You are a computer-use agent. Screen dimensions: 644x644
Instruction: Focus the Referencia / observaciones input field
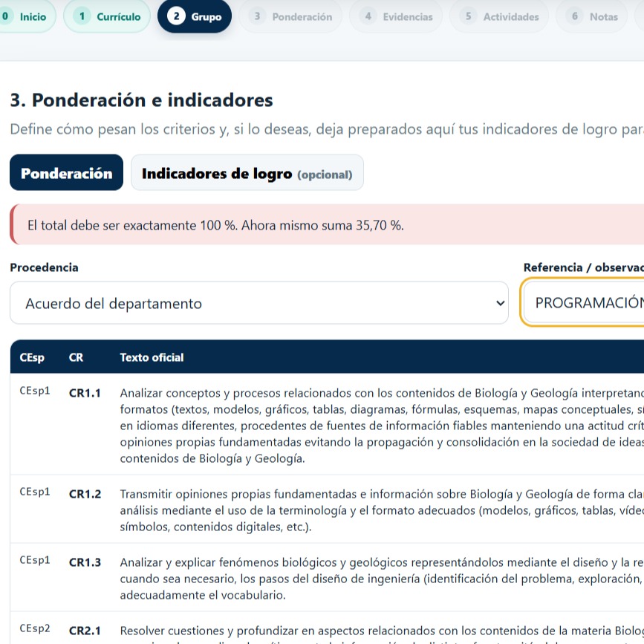584,303
